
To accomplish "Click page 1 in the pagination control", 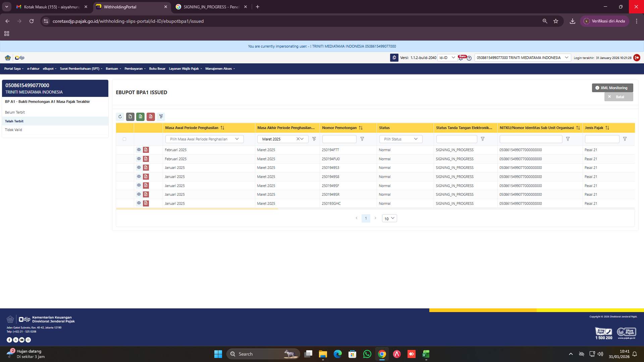I will [x=366, y=218].
